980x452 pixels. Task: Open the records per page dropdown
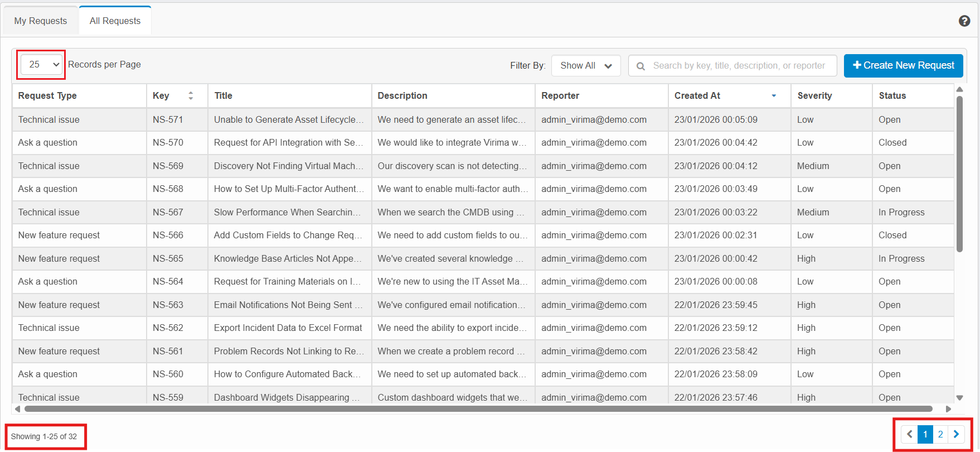41,65
